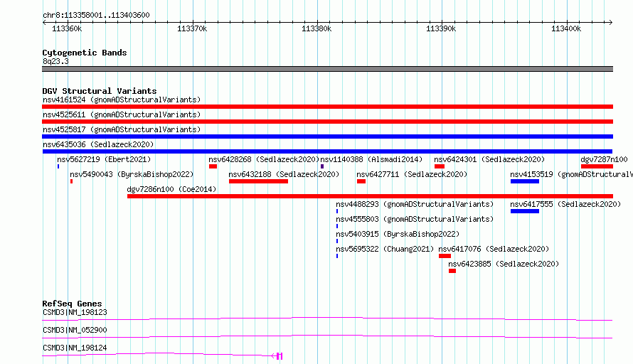The width and height of the screenshot is (633, 364).
Task: Open the nsv4153519 variant label
Action: [571, 174]
